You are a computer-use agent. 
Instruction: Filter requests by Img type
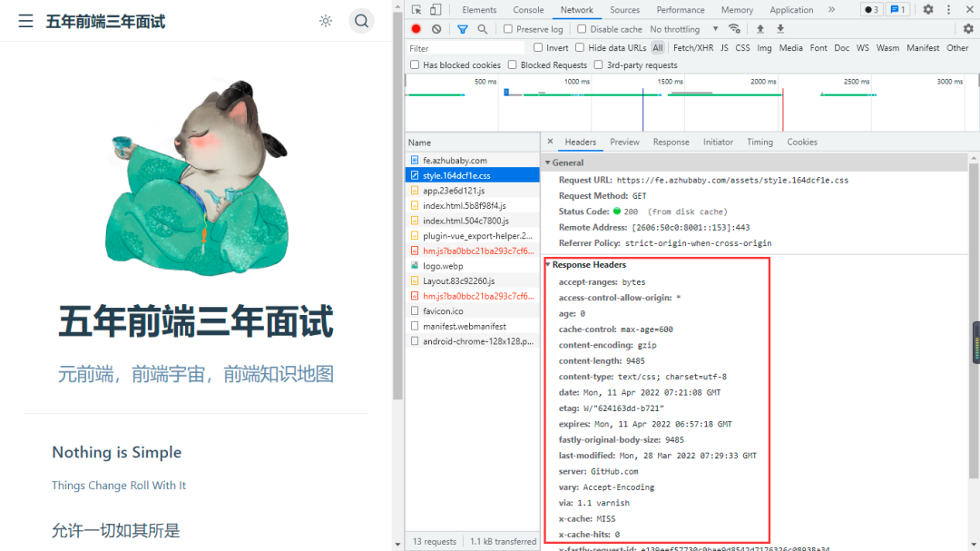pyautogui.click(x=764, y=47)
